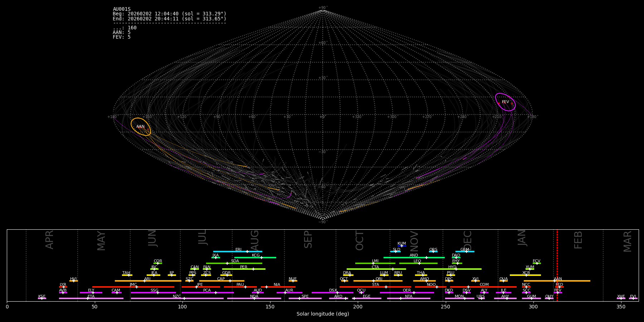
Task: Click the PCA shower label
Action: click(x=207, y=291)
